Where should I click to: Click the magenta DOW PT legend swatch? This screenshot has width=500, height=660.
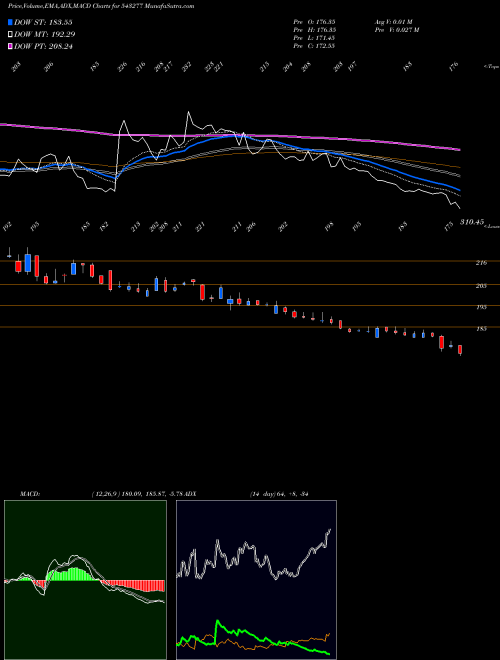pyautogui.click(x=10, y=46)
